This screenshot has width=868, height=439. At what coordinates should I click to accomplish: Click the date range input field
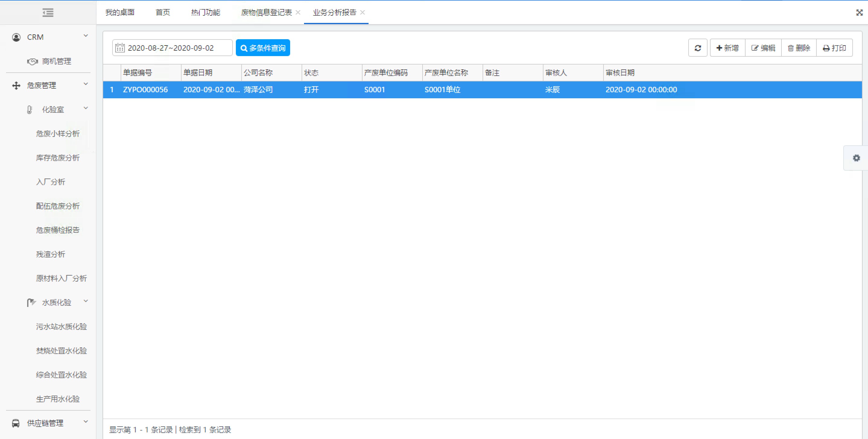tap(172, 48)
